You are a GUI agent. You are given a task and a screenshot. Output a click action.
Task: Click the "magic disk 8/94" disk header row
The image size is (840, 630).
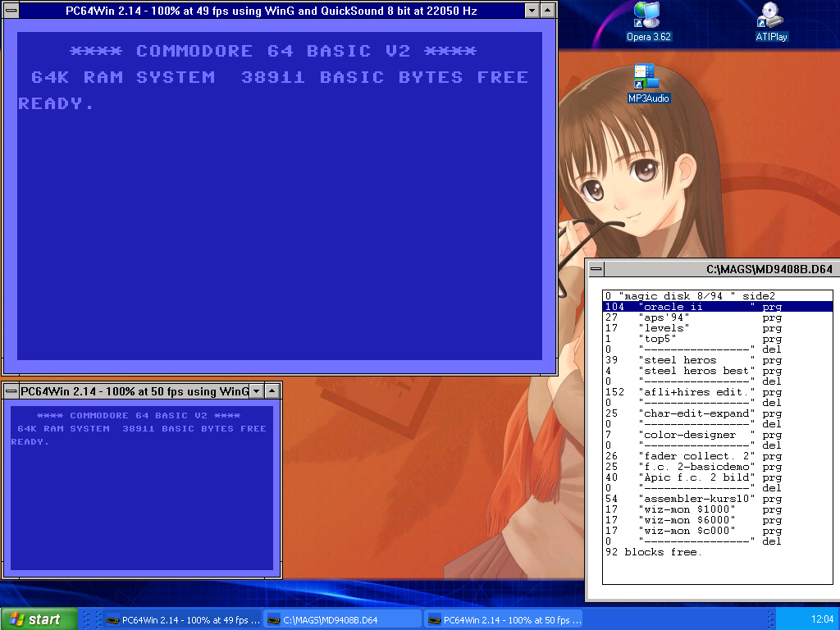point(718,296)
